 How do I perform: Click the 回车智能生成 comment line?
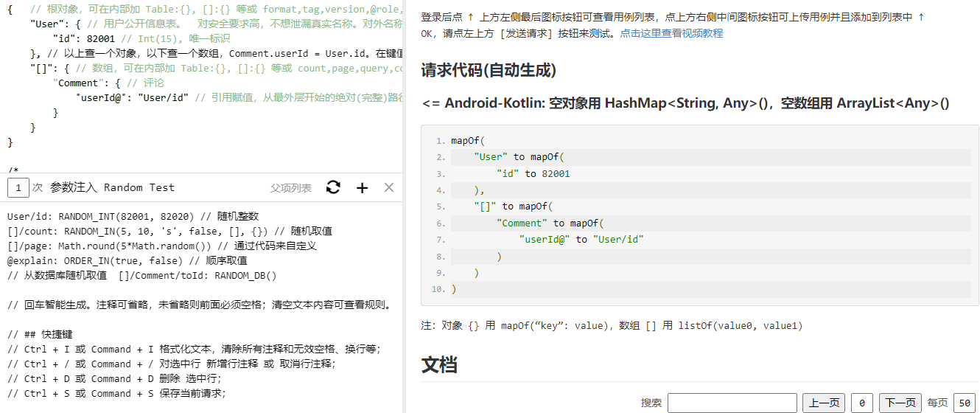pyautogui.click(x=199, y=305)
